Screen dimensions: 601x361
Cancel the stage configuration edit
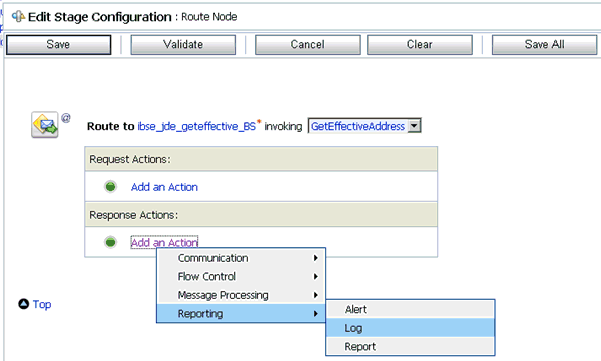coord(308,44)
